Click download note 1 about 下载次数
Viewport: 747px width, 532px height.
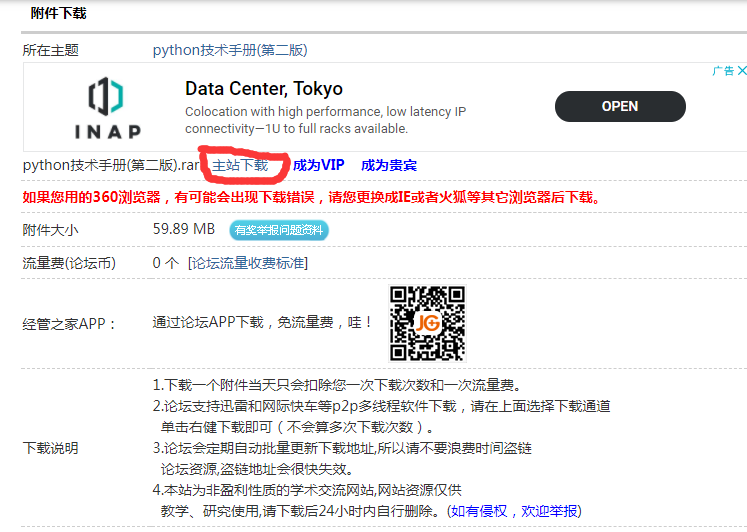pyautogui.click(x=338, y=385)
